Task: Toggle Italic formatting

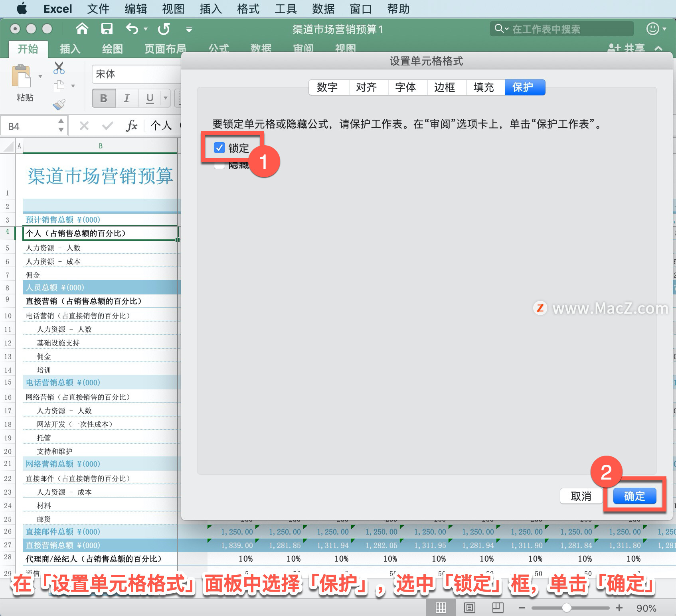Action: [x=127, y=98]
